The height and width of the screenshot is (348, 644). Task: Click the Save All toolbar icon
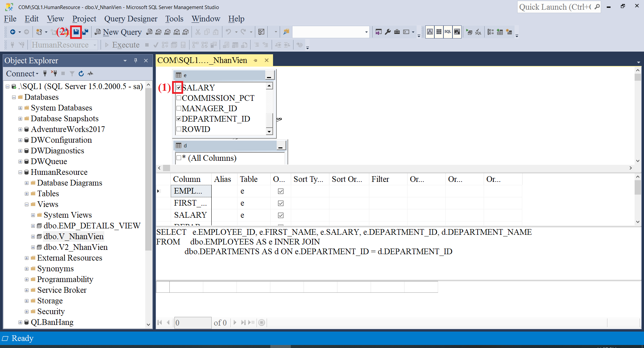tap(85, 32)
